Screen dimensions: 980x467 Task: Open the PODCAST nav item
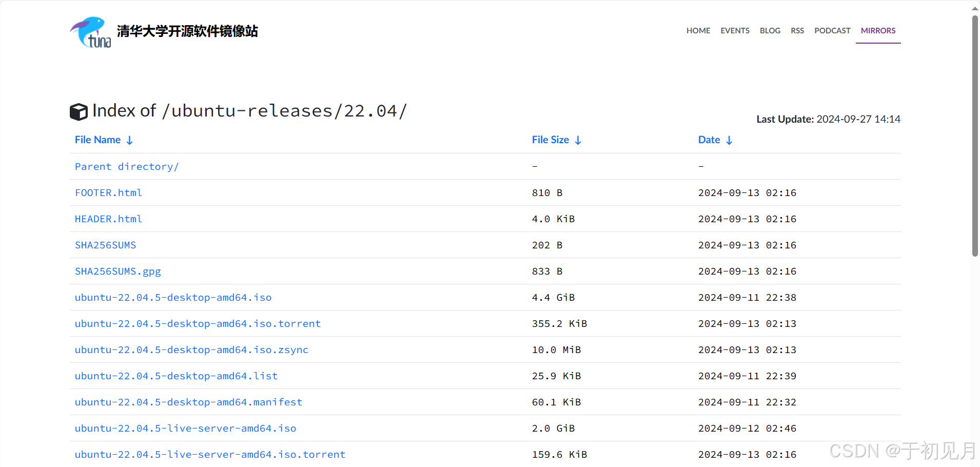(832, 31)
